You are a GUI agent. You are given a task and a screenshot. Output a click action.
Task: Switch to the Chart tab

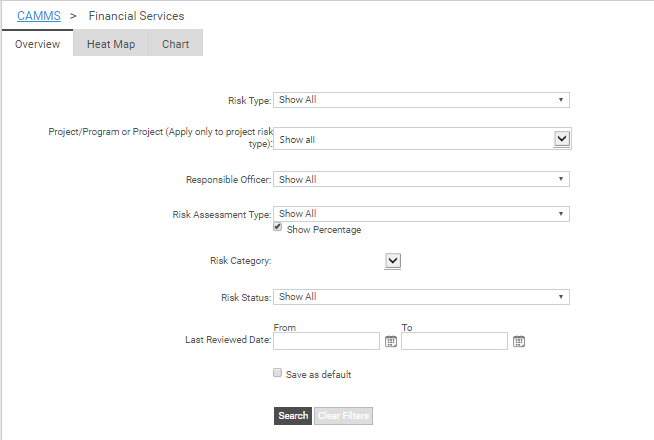pyautogui.click(x=176, y=44)
